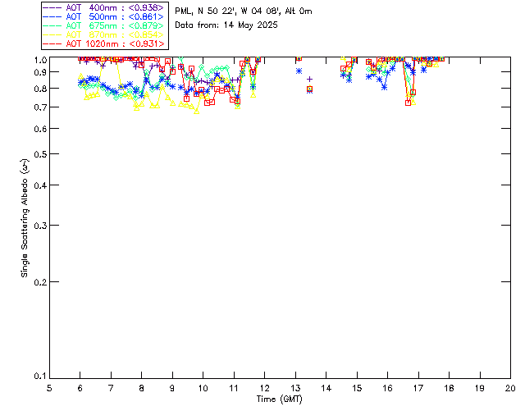Click the y-axis tick label 0.3
Viewport: 525px width, 420px height.
40,226
